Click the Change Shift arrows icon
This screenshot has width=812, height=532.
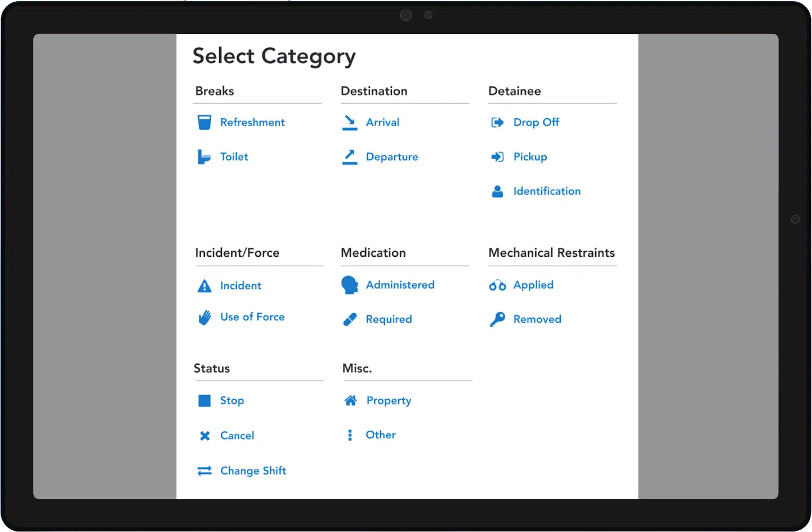204,471
